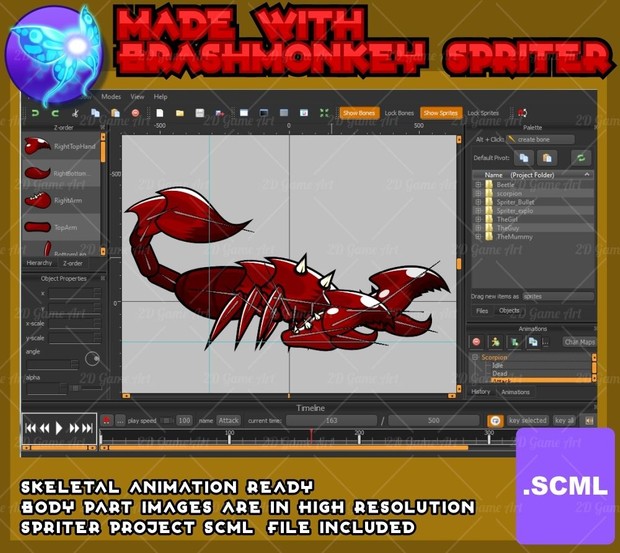The width and height of the screenshot is (620, 553).
Task: Expand the Beetle folder
Action: pos(478,185)
